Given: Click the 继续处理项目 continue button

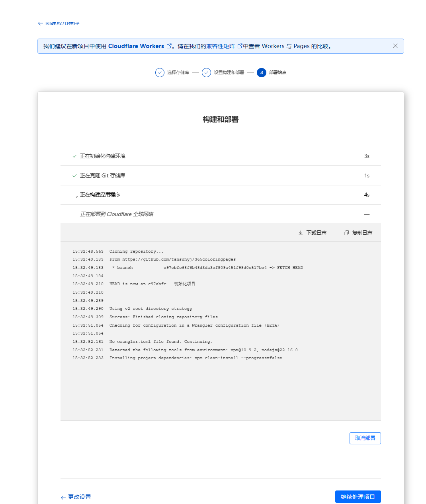Looking at the screenshot, I should (x=358, y=496).
